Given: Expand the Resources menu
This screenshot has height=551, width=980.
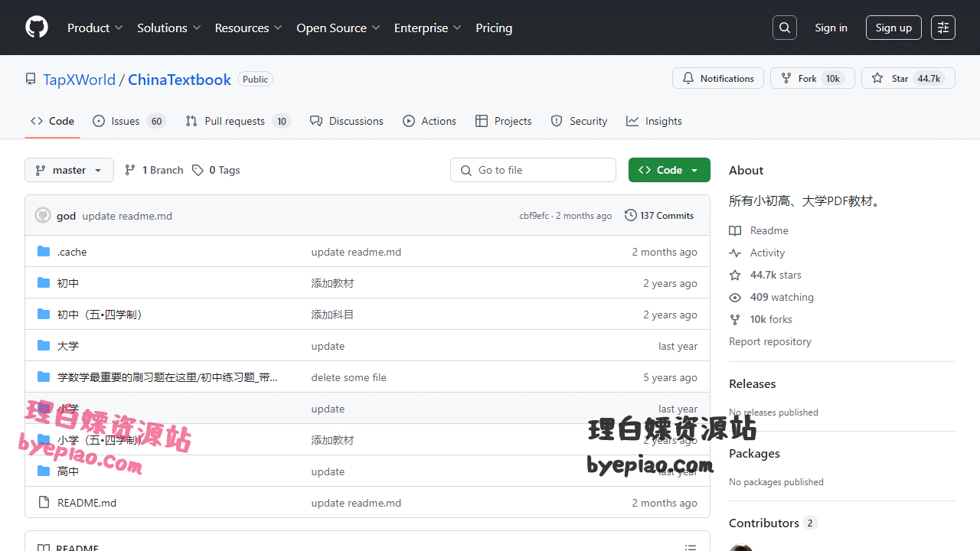Looking at the screenshot, I should pos(248,28).
